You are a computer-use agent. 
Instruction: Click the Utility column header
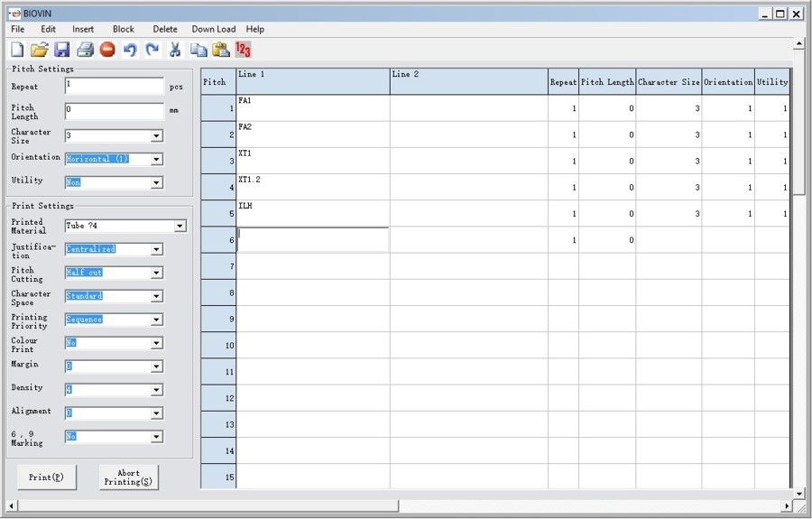[x=772, y=81]
